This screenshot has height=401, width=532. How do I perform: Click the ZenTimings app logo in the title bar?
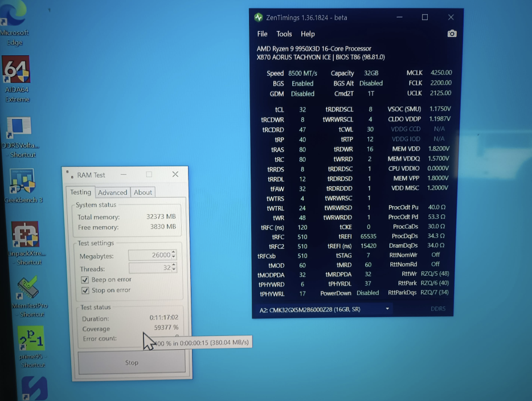(x=258, y=17)
